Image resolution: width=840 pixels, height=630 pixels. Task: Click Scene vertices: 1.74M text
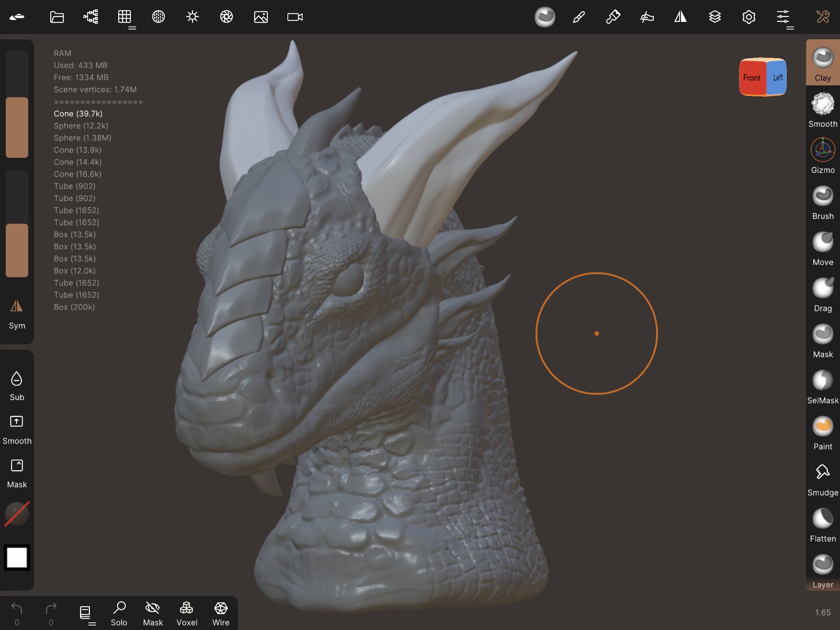click(95, 90)
